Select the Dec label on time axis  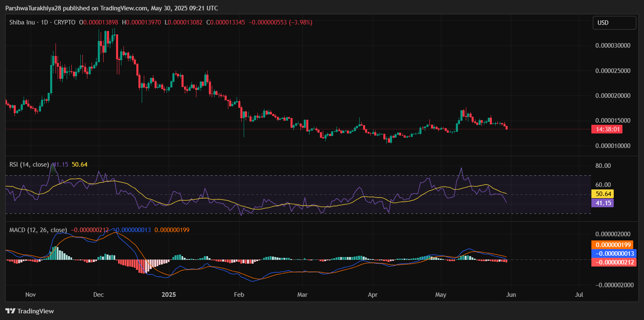[98, 295]
